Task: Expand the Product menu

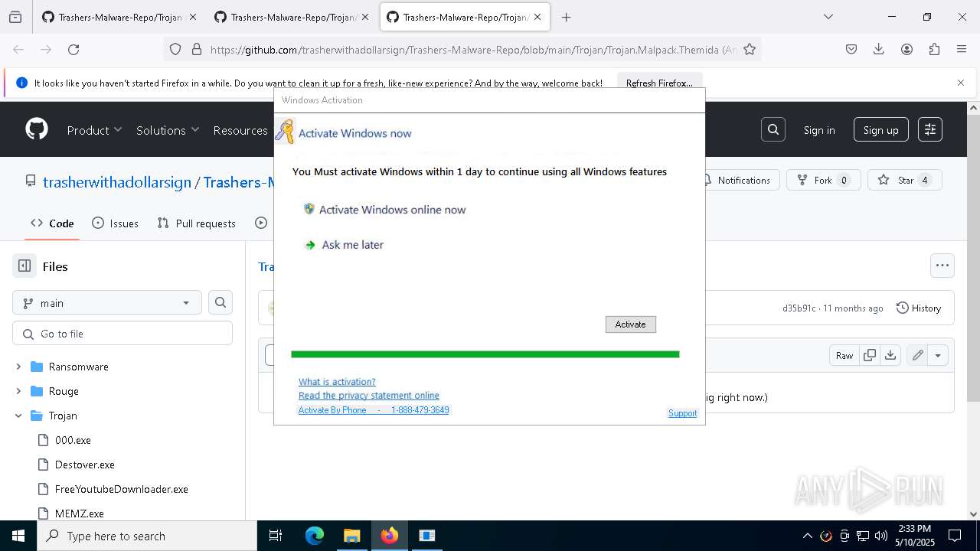Action: pyautogui.click(x=94, y=130)
